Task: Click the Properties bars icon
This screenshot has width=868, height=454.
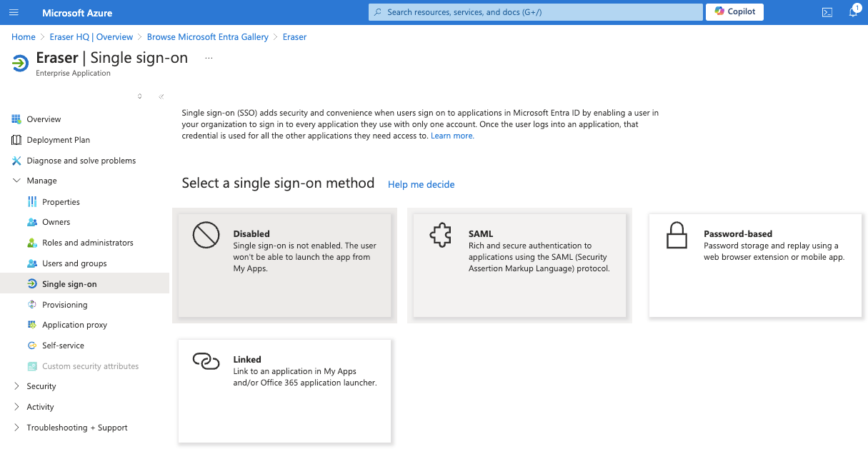Action: click(x=32, y=202)
